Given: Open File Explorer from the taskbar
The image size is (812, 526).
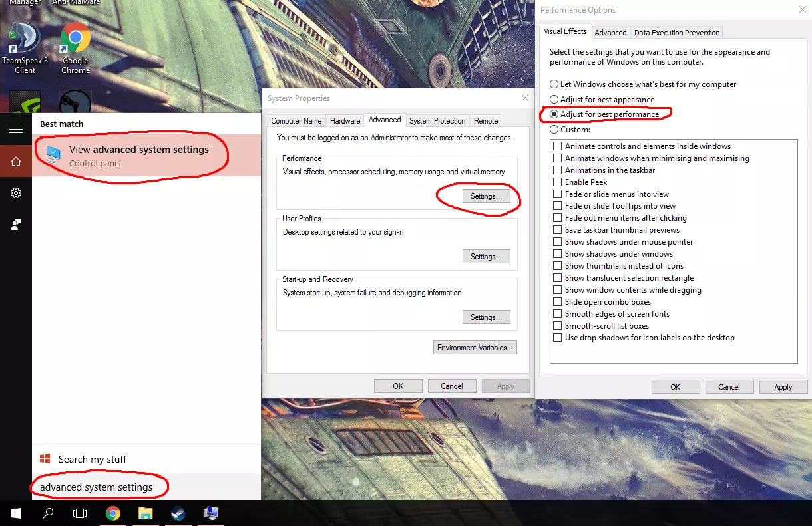Looking at the screenshot, I should tap(146, 513).
